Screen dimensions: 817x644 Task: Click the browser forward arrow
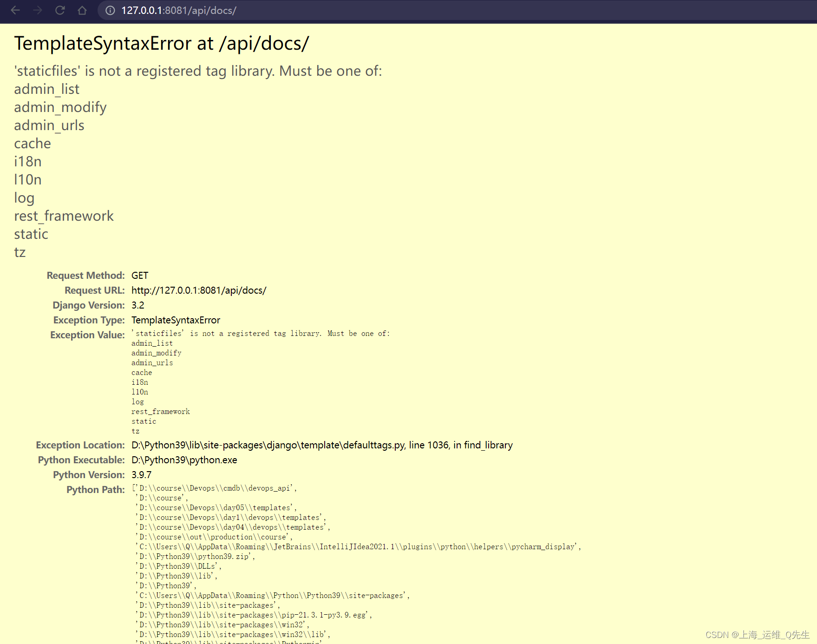click(38, 10)
